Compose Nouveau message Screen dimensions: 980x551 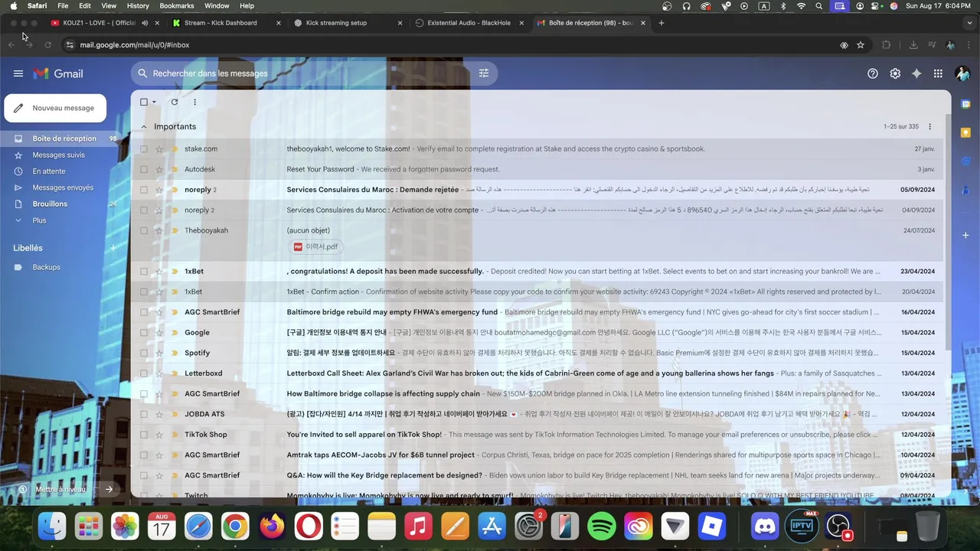[55, 108]
